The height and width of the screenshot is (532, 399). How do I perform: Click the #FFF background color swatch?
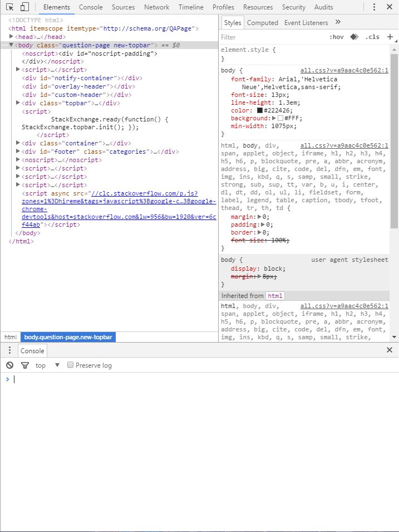tap(280, 118)
